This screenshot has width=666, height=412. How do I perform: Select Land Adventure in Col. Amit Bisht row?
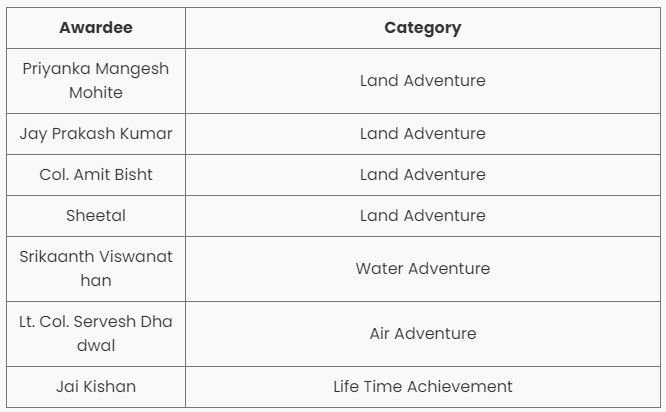tap(423, 175)
